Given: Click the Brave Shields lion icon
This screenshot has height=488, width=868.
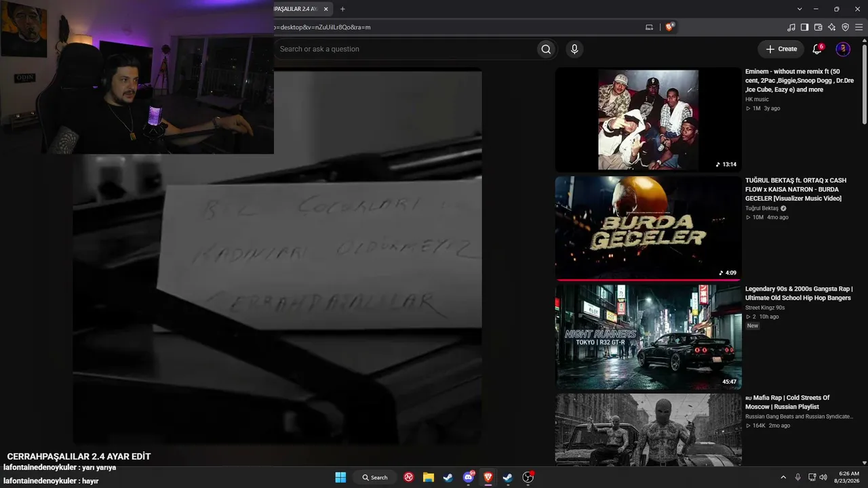Looking at the screenshot, I should coord(669,27).
